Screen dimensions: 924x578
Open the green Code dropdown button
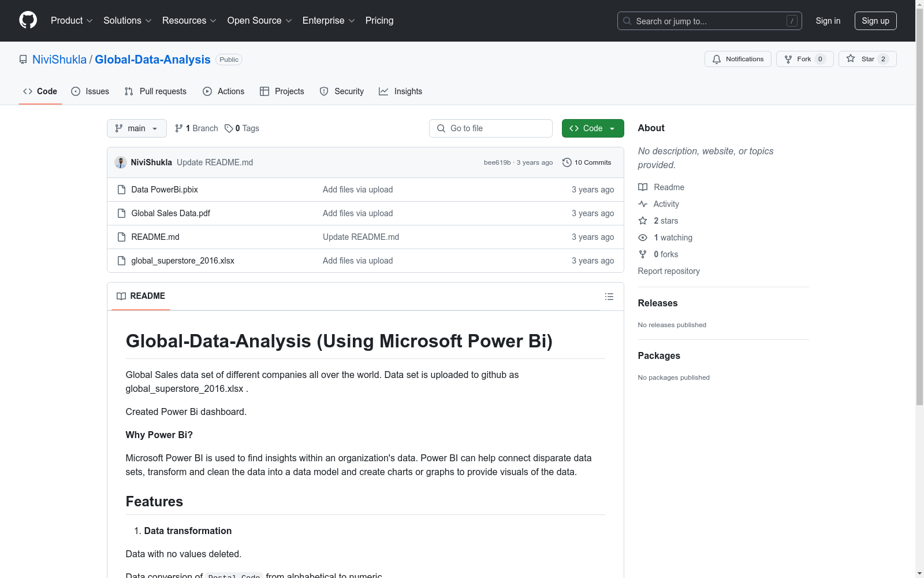pos(593,128)
